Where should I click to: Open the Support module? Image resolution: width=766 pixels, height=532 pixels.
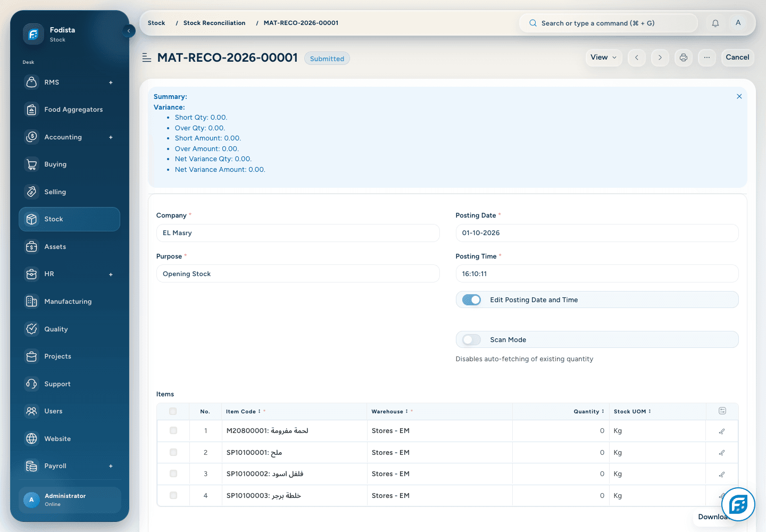[x=69, y=384]
